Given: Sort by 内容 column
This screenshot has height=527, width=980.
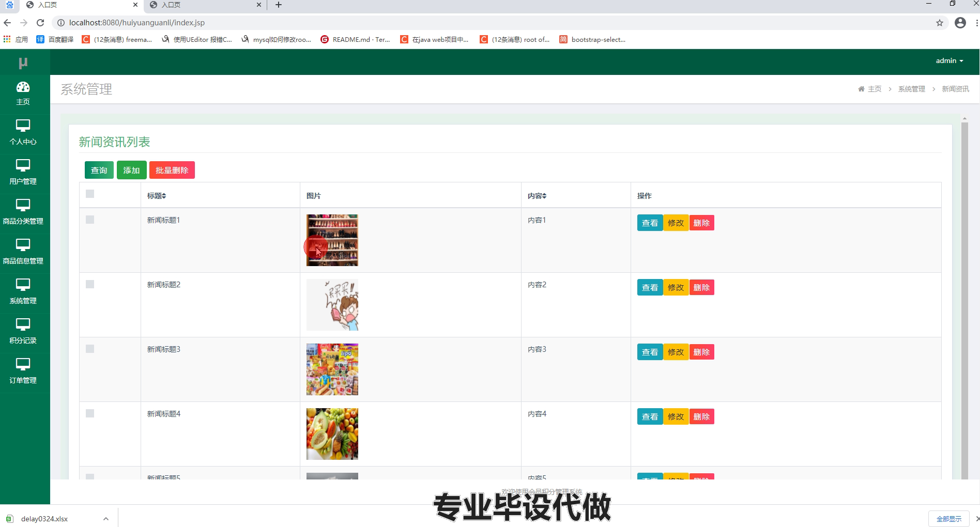Looking at the screenshot, I should coord(537,196).
